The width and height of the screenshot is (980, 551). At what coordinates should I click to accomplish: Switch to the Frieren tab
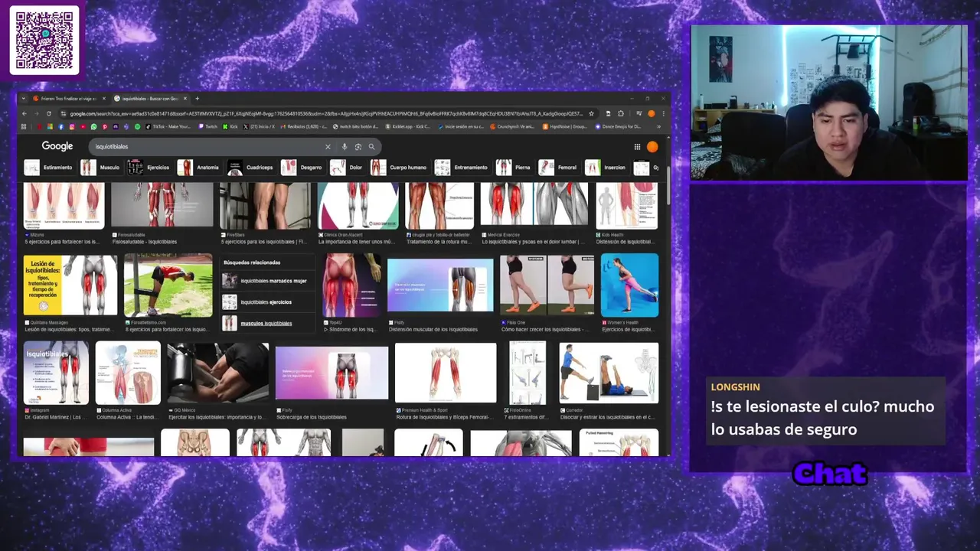coord(69,98)
